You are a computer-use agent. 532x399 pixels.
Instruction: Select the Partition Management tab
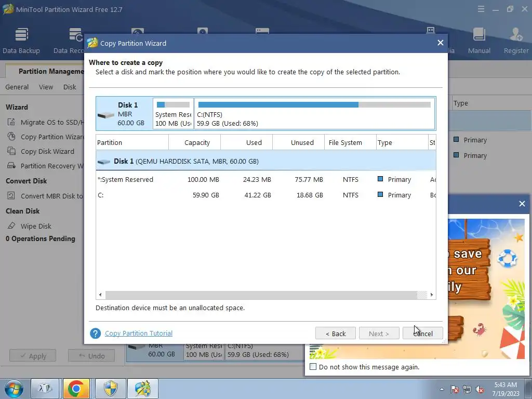tap(45, 71)
